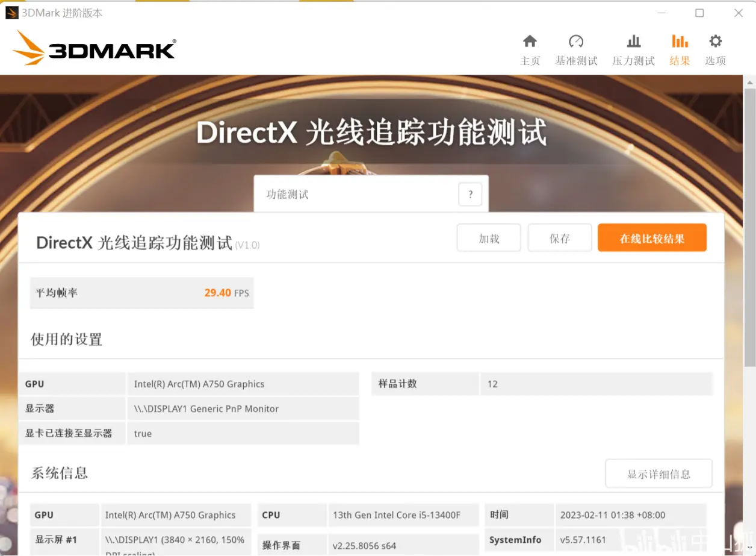Click the 13th Gen Intel Core i5-13400F value
This screenshot has width=756, height=556.
(397, 515)
